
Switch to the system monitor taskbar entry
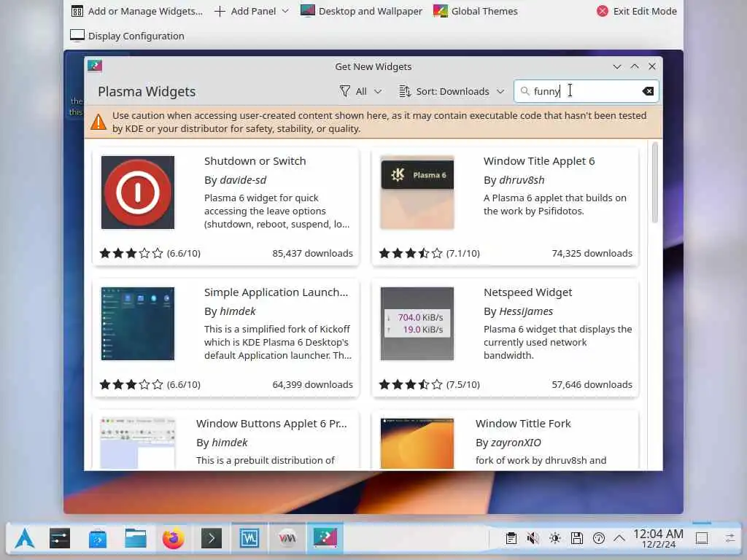coord(249,539)
